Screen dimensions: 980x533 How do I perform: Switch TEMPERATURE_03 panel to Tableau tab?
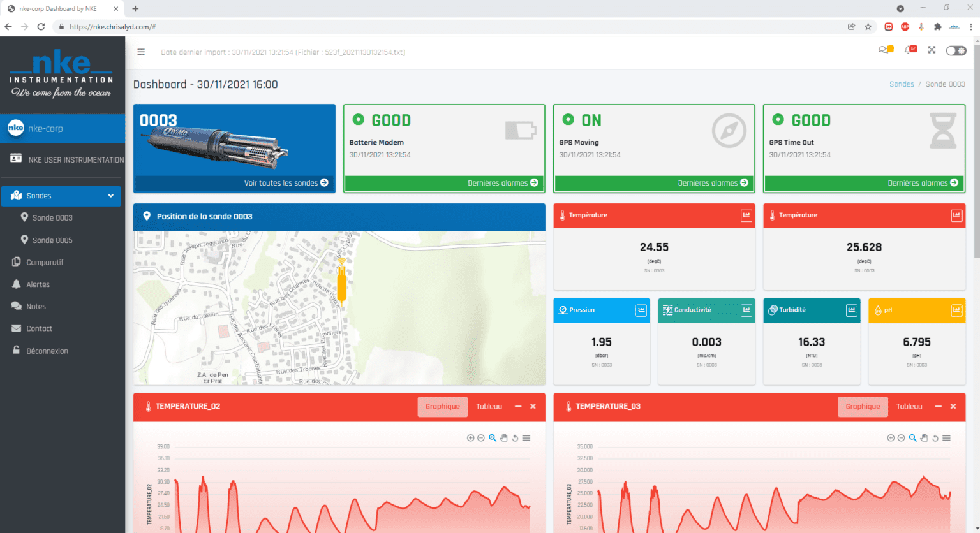click(909, 407)
